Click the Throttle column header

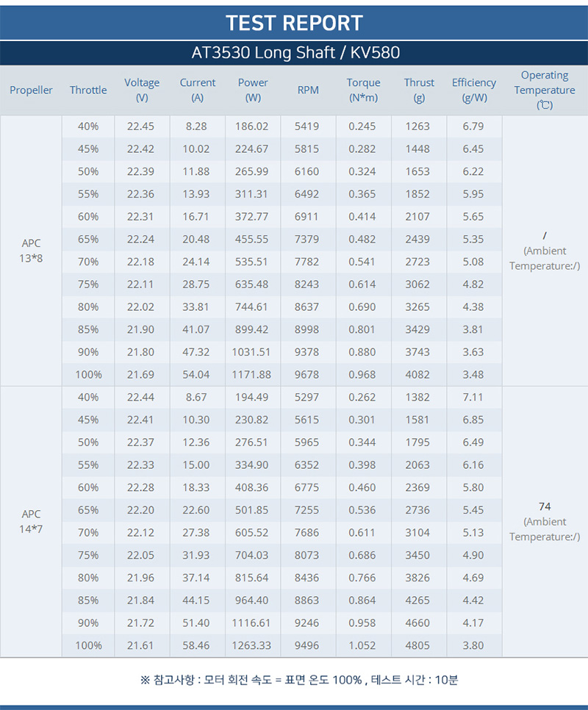pos(88,90)
